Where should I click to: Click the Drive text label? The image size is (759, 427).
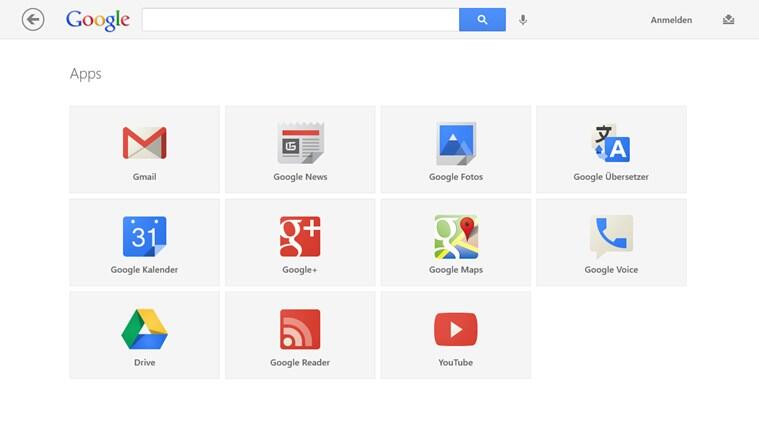coord(144,362)
